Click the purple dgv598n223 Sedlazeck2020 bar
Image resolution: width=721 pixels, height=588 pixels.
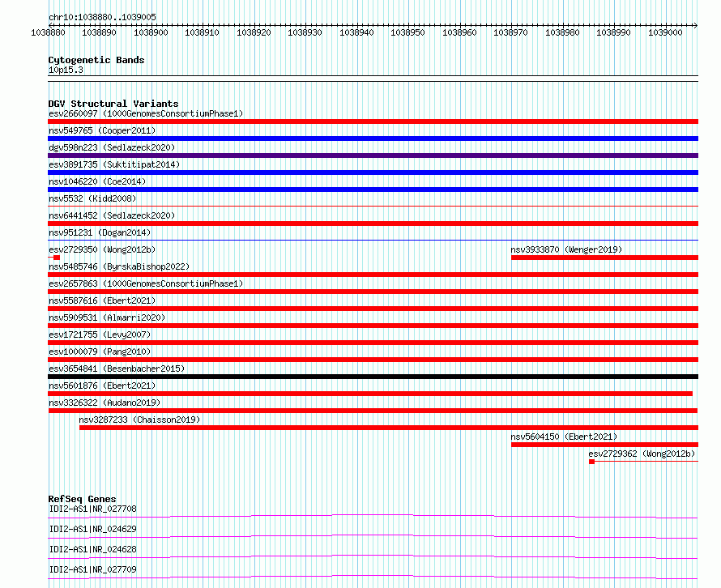click(373, 156)
